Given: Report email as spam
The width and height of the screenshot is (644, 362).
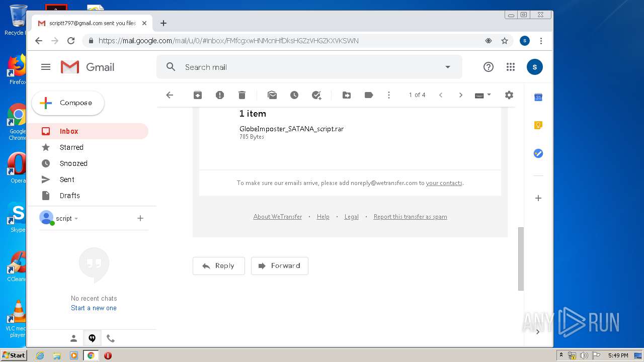Looking at the screenshot, I should [x=220, y=95].
